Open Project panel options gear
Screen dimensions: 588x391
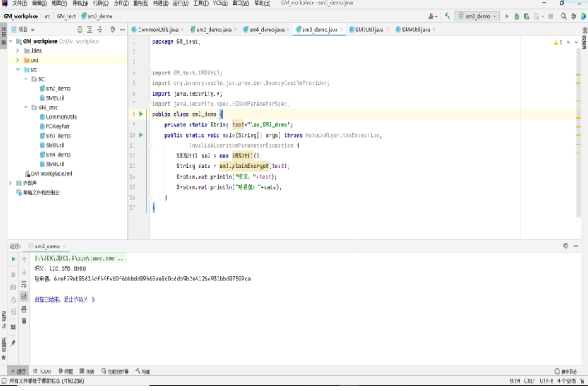pyautogui.click(x=112, y=30)
